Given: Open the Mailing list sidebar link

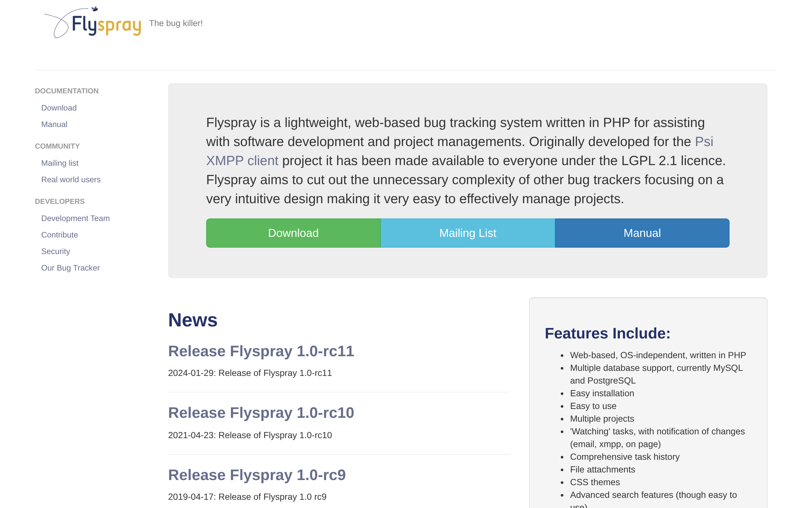Looking at the screenshot, I should click(60, 163).
